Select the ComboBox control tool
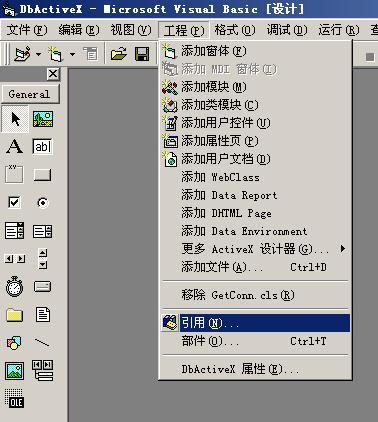 coord(14,231)
